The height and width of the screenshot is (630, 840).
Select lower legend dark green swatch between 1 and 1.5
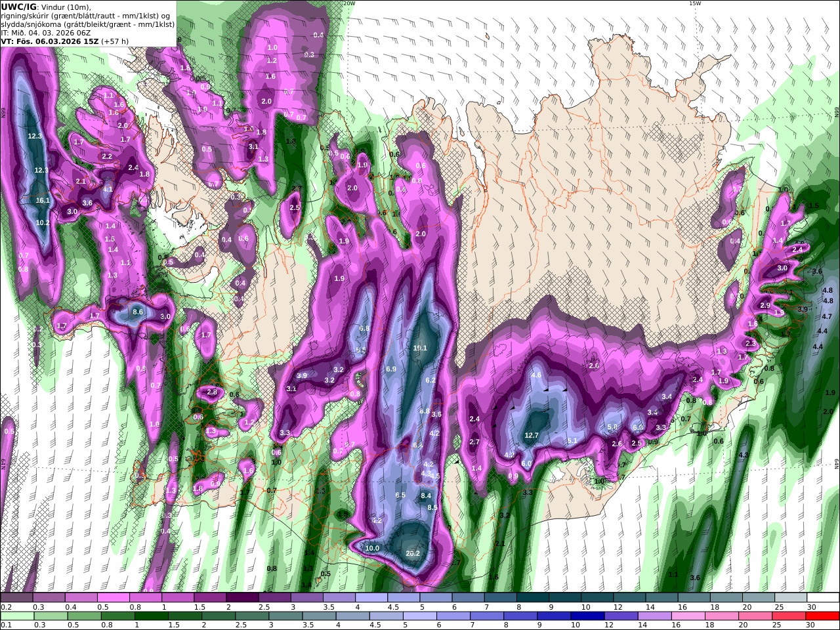(151, 616)
